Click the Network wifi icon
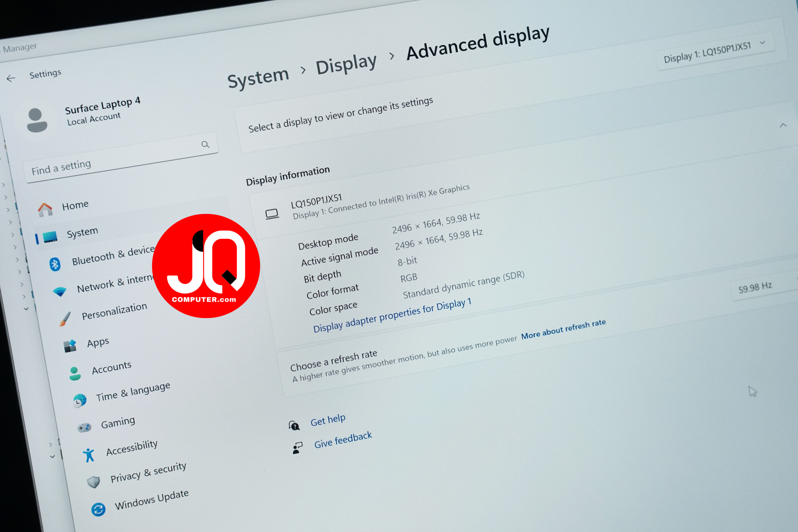 click(x=60, y=292)
